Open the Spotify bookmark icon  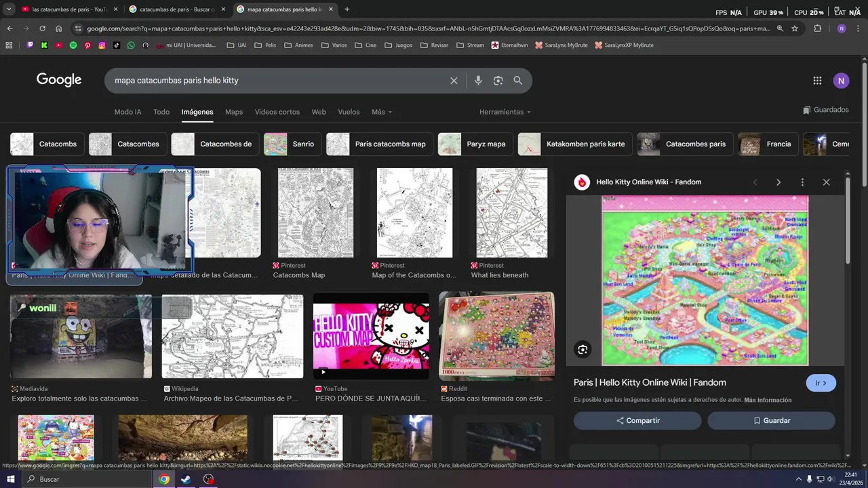click(73, 45)
